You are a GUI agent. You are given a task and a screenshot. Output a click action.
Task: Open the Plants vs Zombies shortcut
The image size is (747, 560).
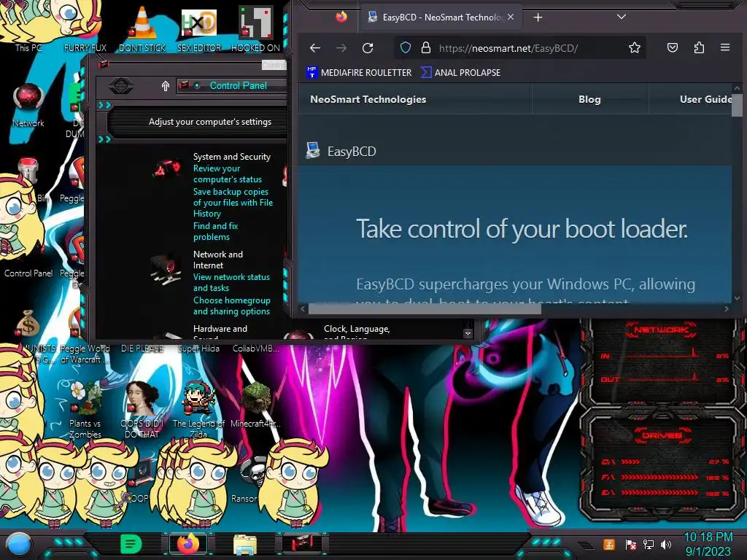85,410
